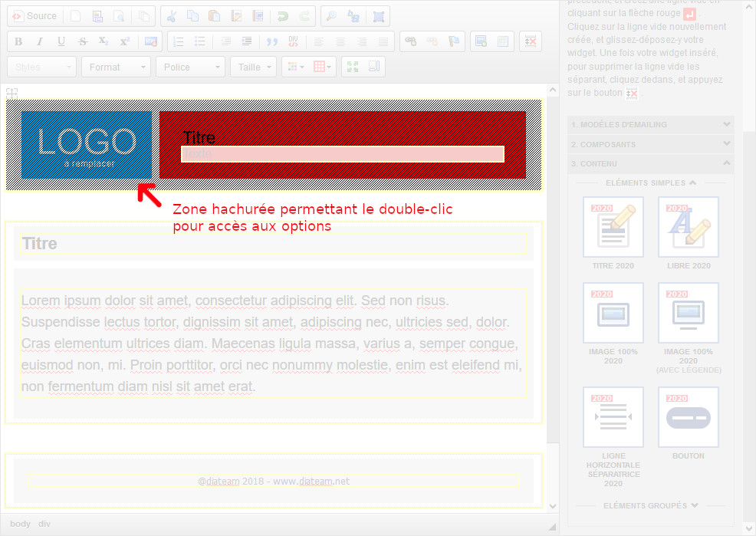Toggle Source code view
756x536 pixels.
[35, 16]
